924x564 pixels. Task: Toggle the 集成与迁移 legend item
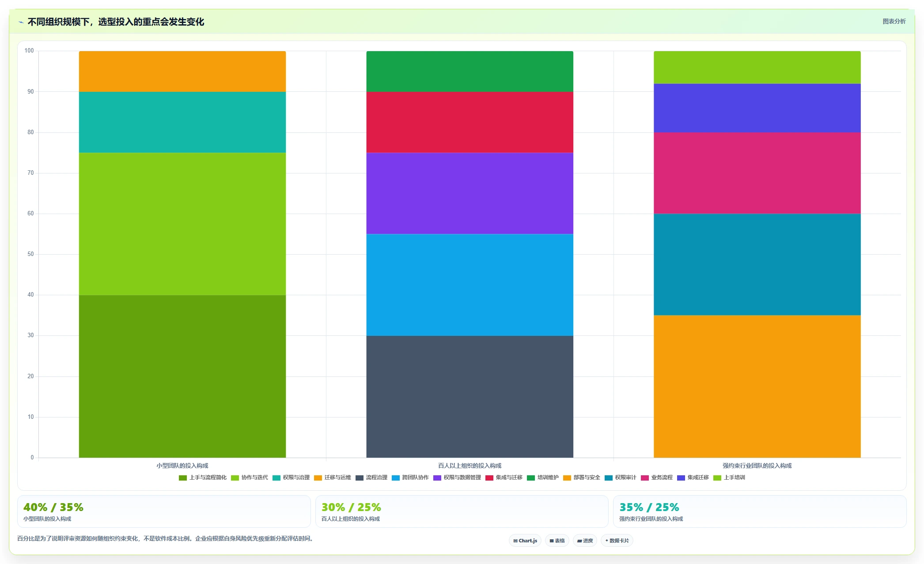click(504, 478)
